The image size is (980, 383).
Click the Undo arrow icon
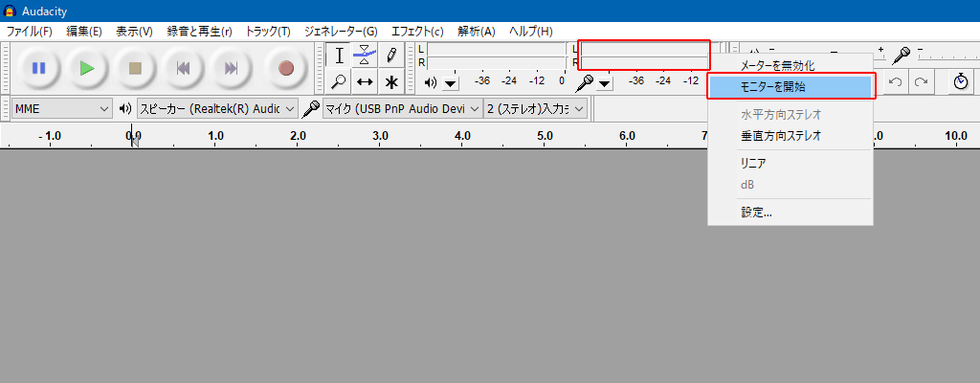pyautogui.click(x=895, y=82)
